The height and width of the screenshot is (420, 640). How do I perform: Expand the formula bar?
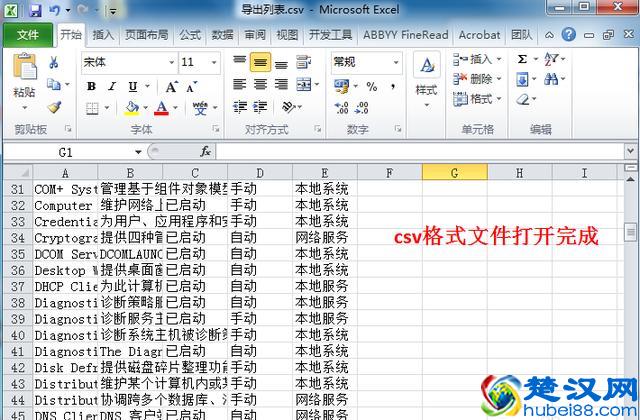click(x=631, y=152)
